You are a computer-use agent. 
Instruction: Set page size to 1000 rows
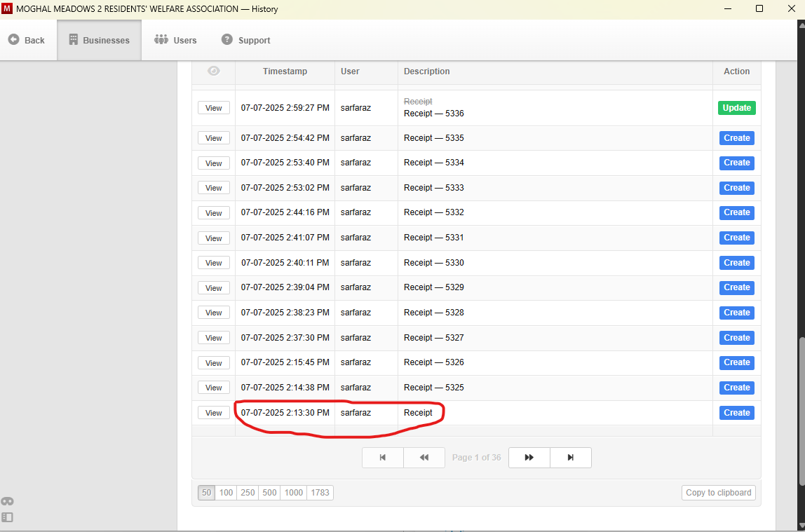coord(294,493)
